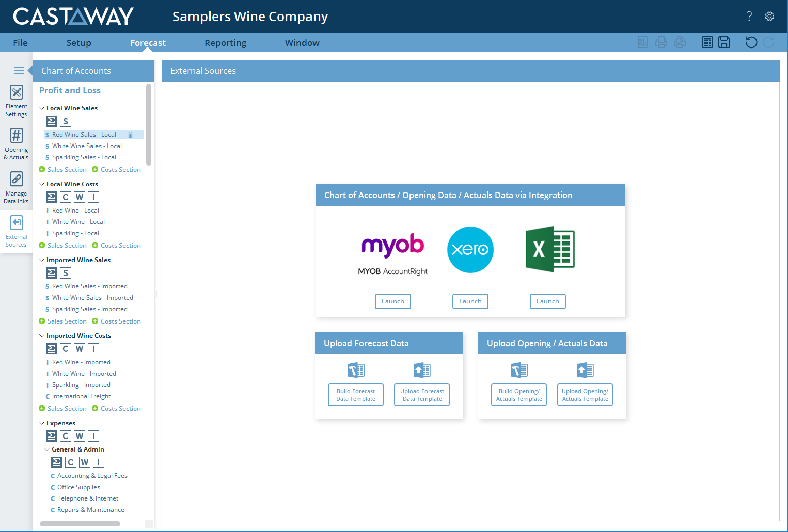Screen dimensions: 788x532
Task: Click the I element icon under Local Wine Costs
Action: click(93, 197)
